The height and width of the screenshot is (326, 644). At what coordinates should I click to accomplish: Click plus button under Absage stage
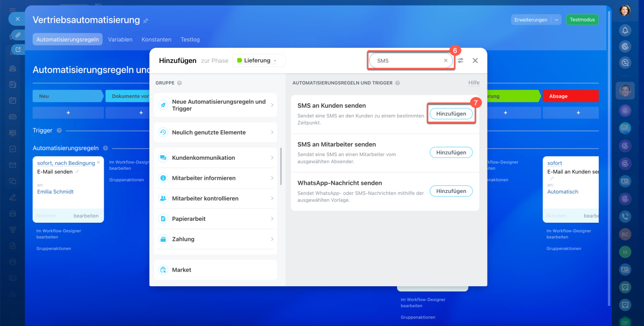571,113
